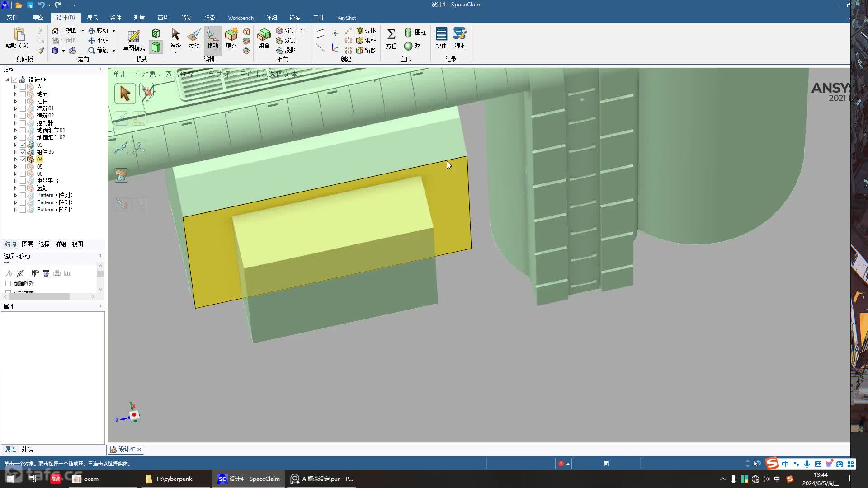Screen dimensions: 868x488
Task: Switch to Sketch mode (草图模式)
Action: pos(134,40)
